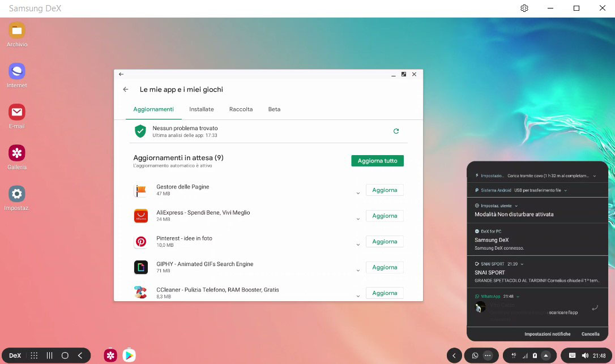This screenshot has width=615, height=364.
Task: Open the on-screen keyboard icon
Action: [x=573, y=356]
